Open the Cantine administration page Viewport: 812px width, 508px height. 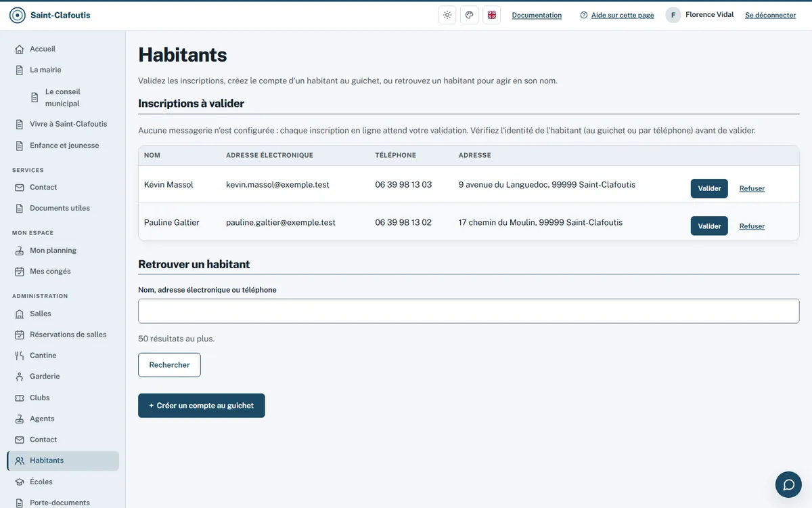(x=43, y=356)
